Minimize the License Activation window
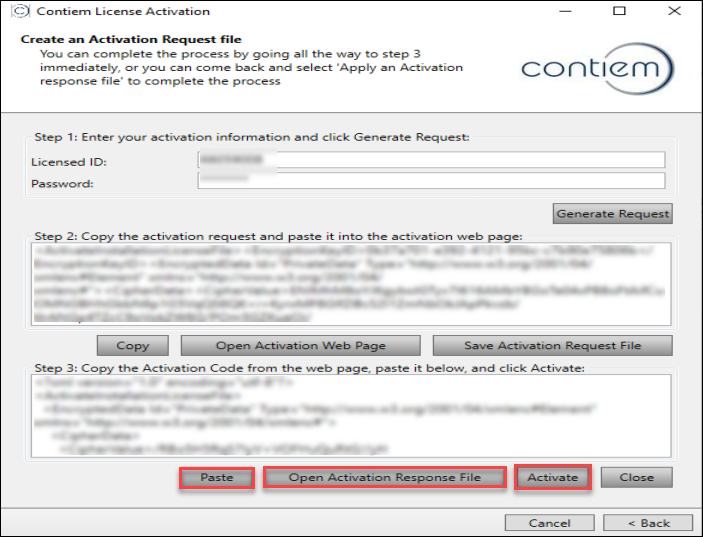The height and width of the screenshot is (537, 703). click(573, 12)
